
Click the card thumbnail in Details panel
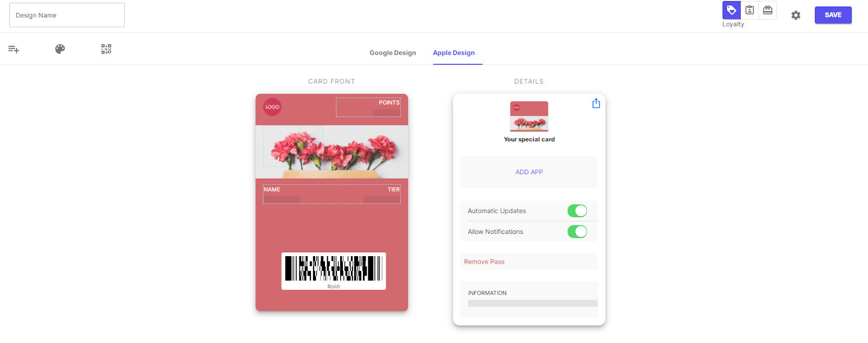[x=529, y=116]
